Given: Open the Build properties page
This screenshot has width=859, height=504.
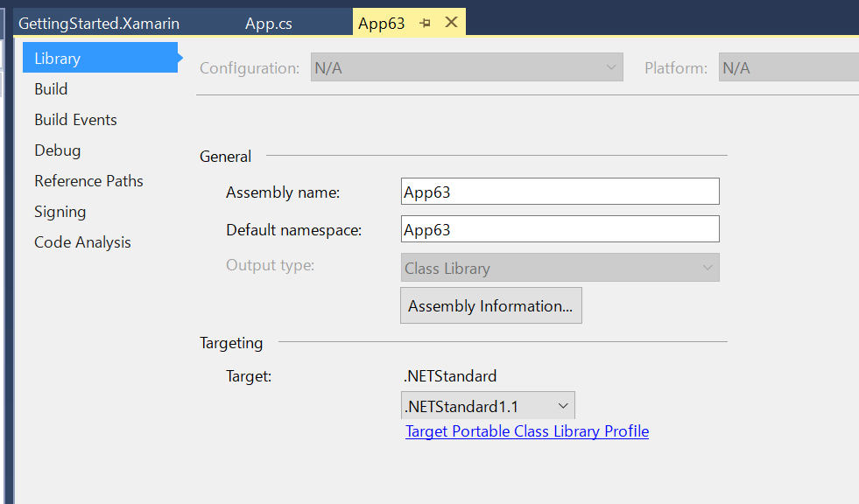Looking at the screenshot, I should [51, 89].
